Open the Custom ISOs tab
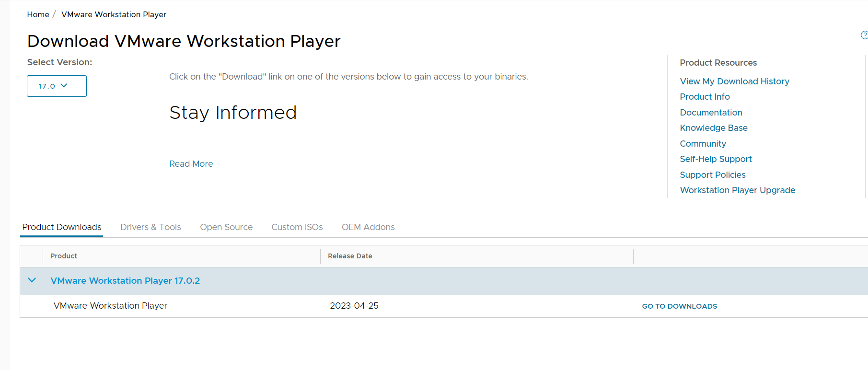This screenshot has width=868, height=370. pos(297,227)
